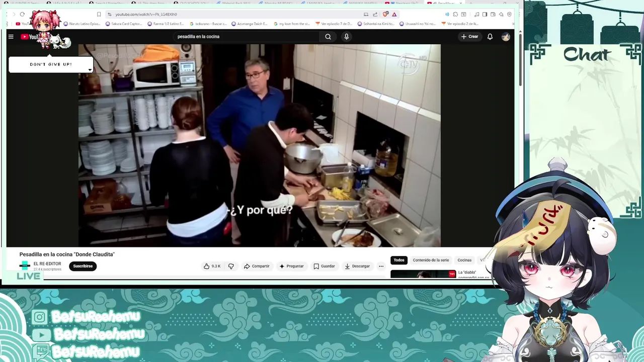Bookmark this page using the bookmark icon
Viewport: 644px width, 362px height.
(99, 14)
